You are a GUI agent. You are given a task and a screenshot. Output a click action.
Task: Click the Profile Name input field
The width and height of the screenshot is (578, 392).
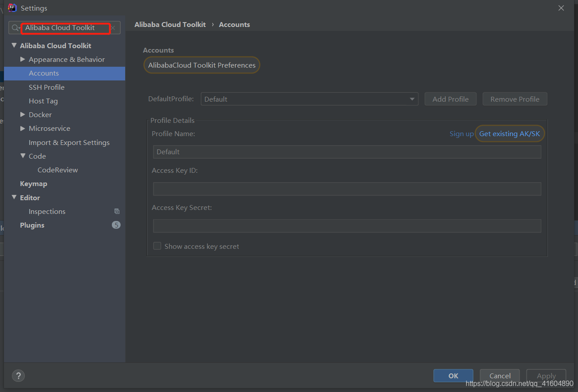pyautogui.click(x=347, y=152)
